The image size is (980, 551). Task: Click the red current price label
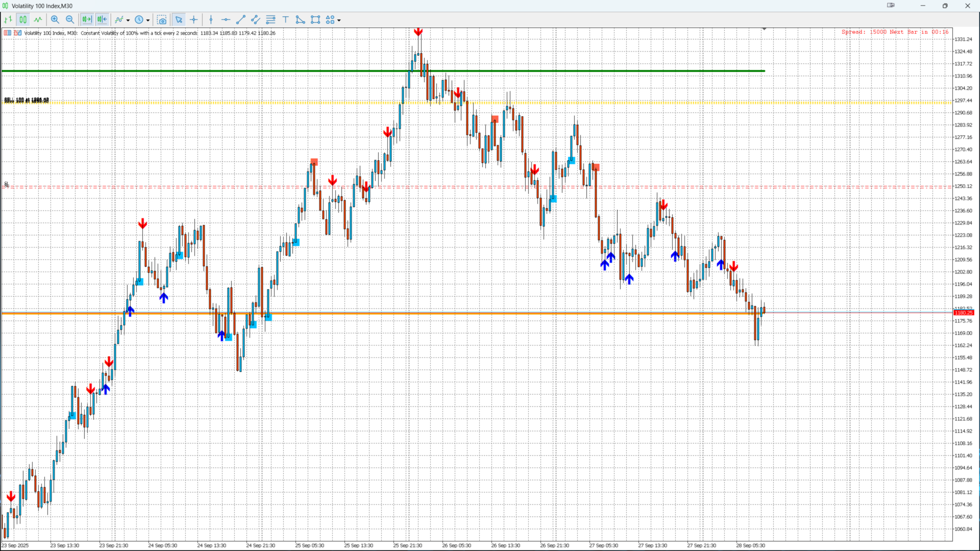(963, 313)
